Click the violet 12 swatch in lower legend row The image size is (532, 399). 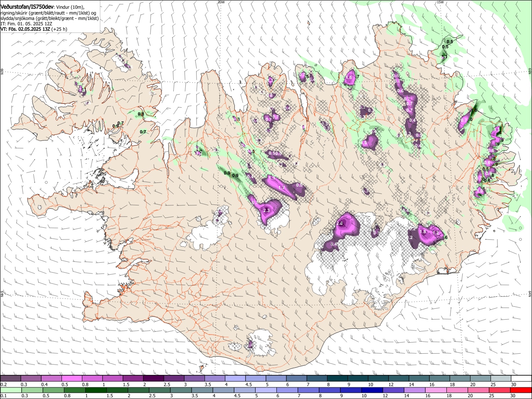coord(393,390)
